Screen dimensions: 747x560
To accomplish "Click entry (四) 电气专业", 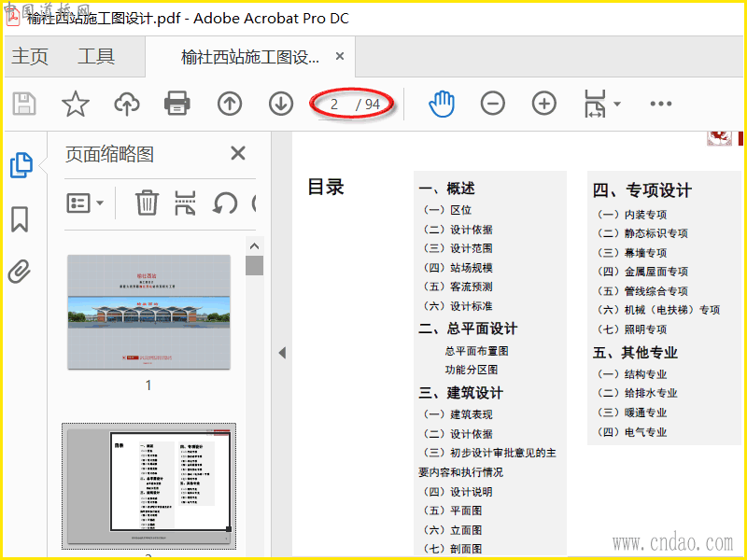I will [632, 432].
